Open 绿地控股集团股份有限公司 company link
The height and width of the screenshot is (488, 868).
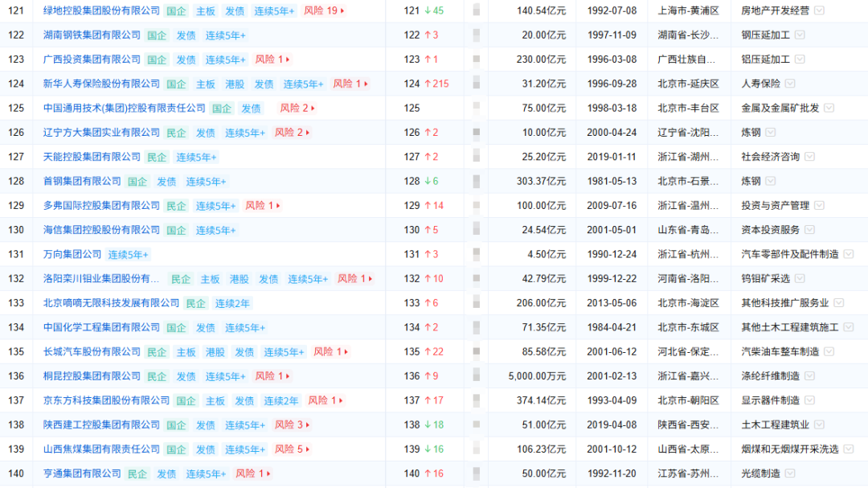click(x=101, y=10)
